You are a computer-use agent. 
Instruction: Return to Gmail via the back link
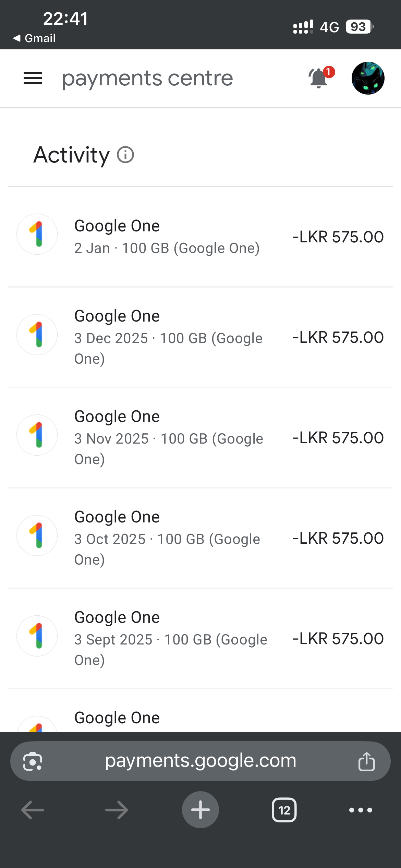click(35, 38)
